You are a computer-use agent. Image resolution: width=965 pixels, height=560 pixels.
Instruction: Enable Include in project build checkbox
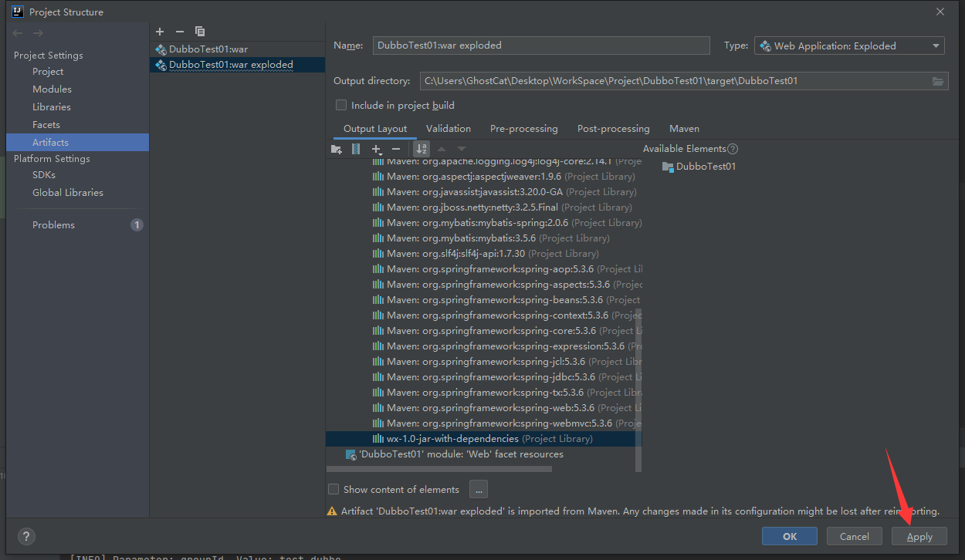pos(341,105)
